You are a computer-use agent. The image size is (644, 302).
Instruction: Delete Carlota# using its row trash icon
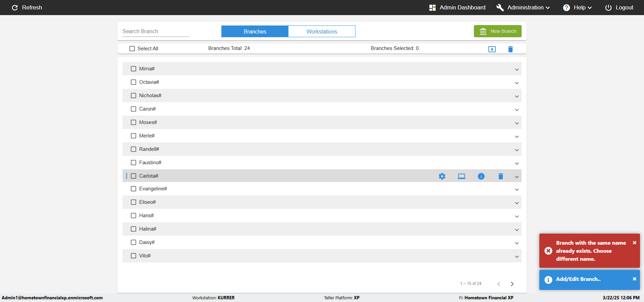click(x=501, y=176)
